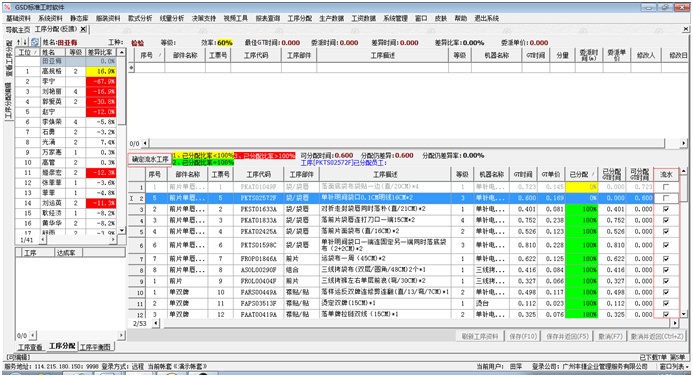
Task: Click left arrow of process table horizontal scrollbar
Action: (156, 323)
